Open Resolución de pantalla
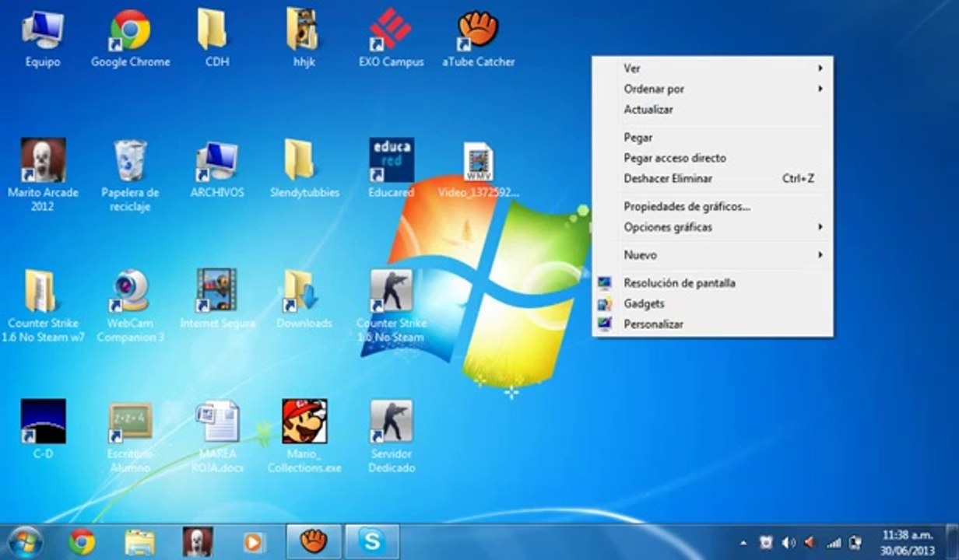 (x=712, y=283)
